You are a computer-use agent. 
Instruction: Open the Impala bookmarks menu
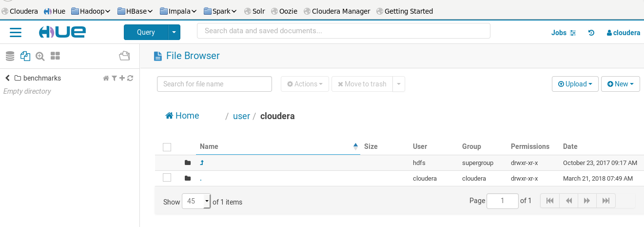tap(178, 11)
